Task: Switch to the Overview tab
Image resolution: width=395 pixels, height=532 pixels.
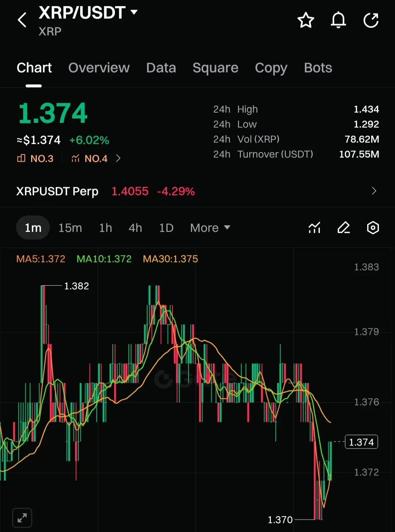Action: coord(99,68)
